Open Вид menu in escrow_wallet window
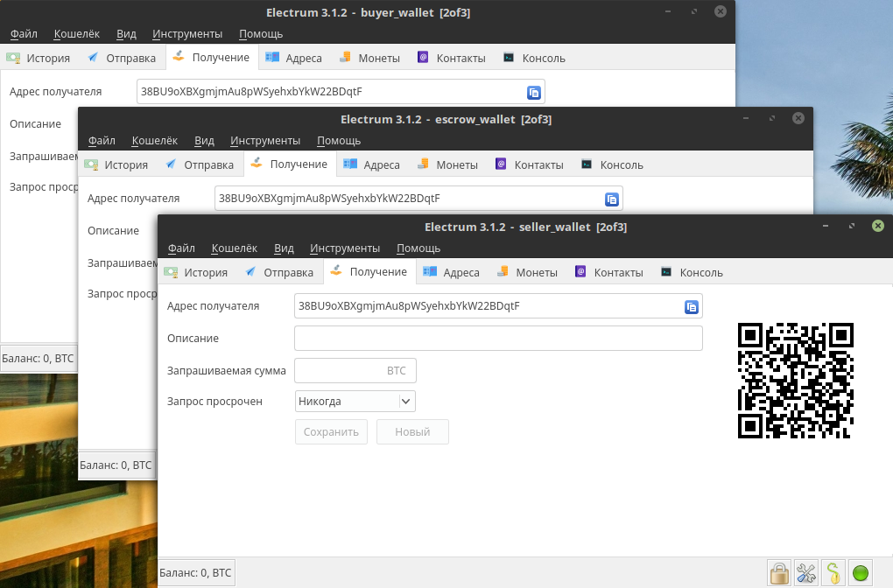Image resolution: width=893 pixels, height=588 pixels. pyautogui.click(x=204, y=141)
